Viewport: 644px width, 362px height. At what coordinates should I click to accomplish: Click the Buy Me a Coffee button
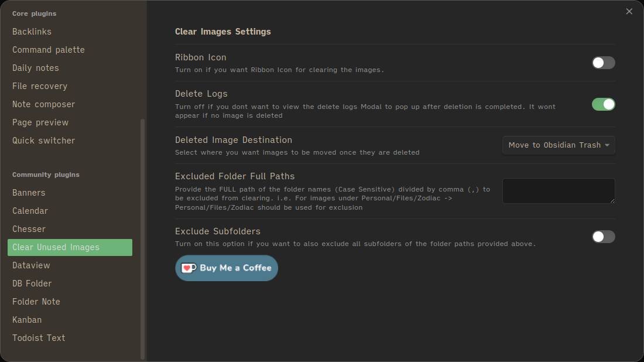coord(226,268)
